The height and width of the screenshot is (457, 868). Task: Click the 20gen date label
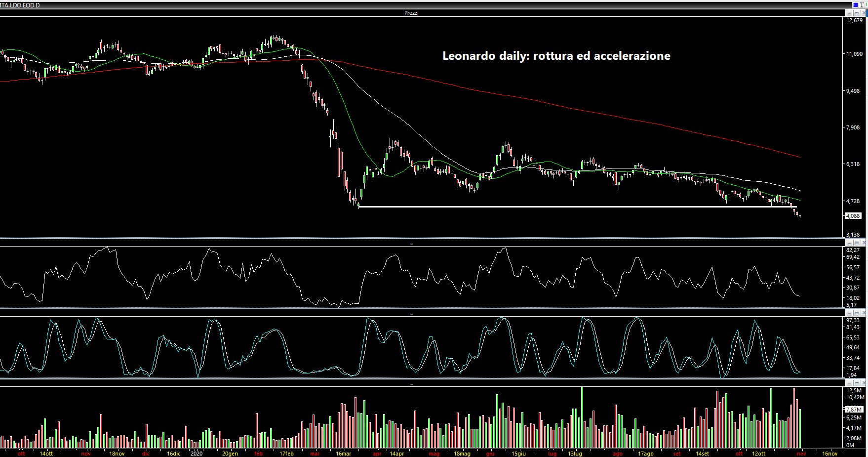coord(230,453)
